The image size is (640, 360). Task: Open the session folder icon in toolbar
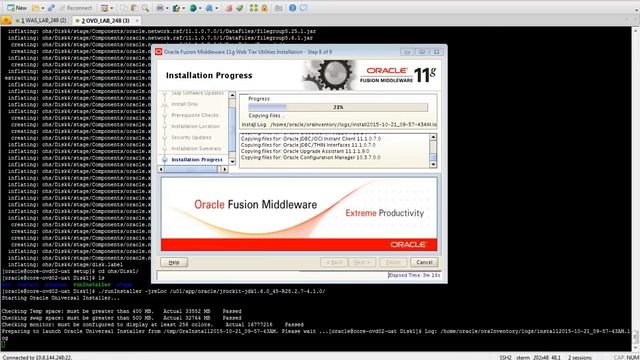(x=36, y=8)
